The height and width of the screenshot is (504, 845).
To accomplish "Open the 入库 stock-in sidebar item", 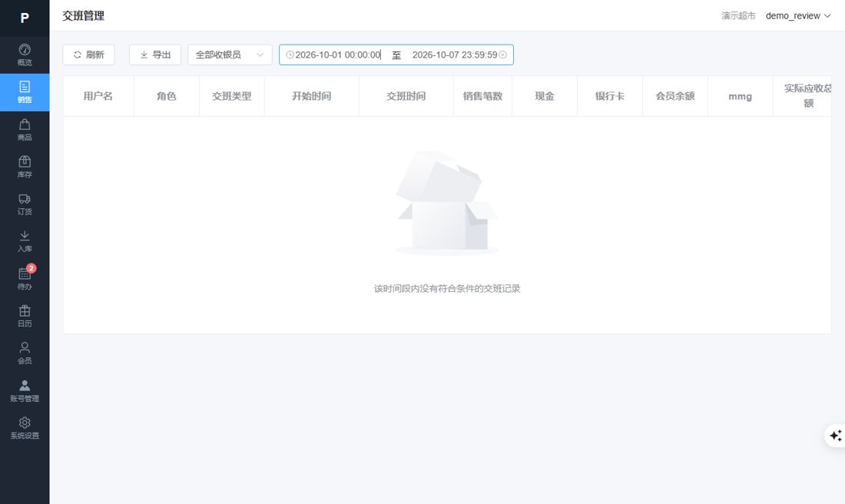I will tap(25, 241).
